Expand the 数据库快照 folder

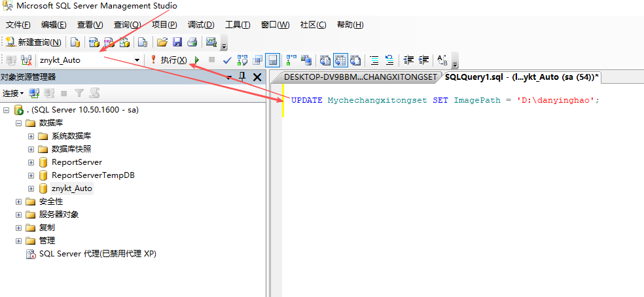pyautogui.click(x=31, y=149)
